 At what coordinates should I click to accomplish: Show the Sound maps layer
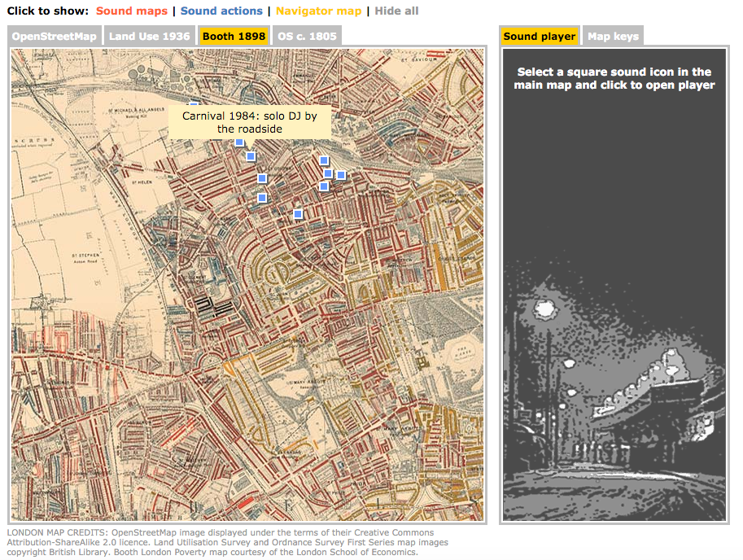click(132, 11)
